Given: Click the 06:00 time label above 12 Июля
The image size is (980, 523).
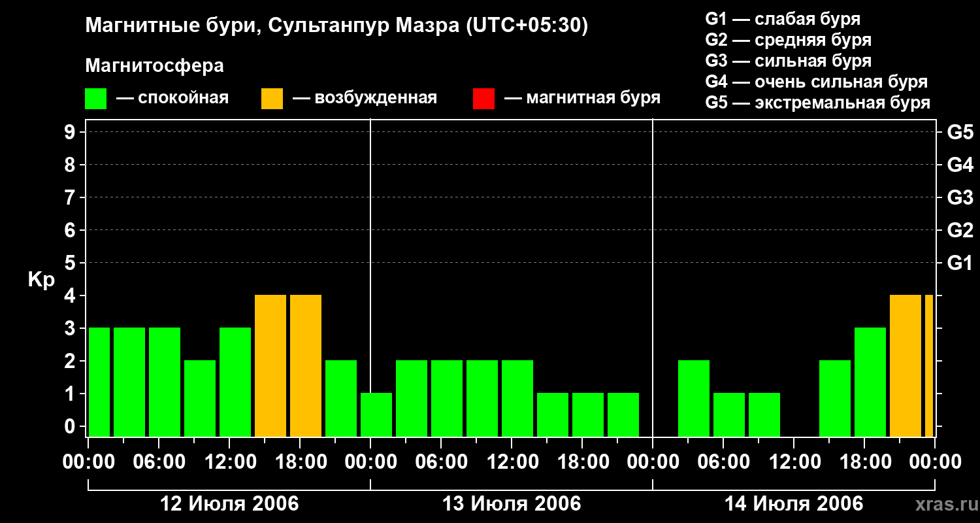Looking at the screenshot, I should pyautogui.click(x=159, y=462).
